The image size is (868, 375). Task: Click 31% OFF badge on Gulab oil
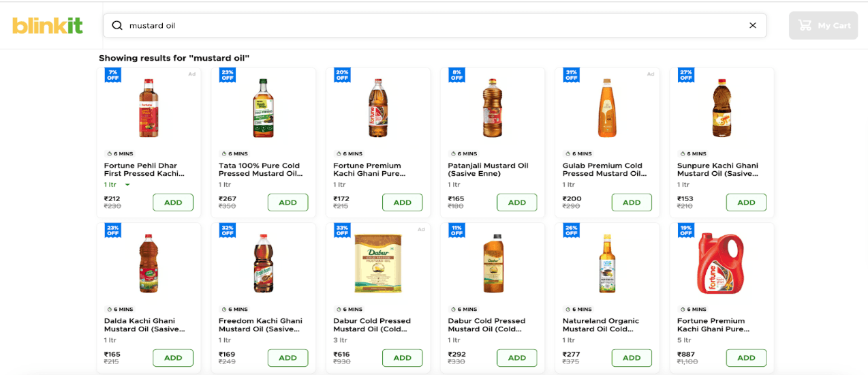coord(571,74)
